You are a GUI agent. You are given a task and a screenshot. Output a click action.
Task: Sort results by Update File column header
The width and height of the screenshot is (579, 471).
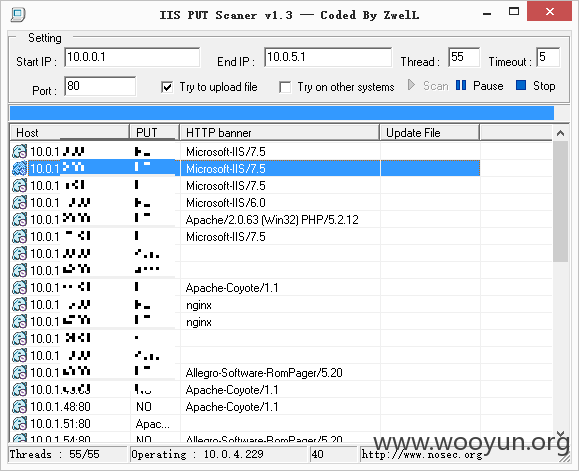[430, 133]
